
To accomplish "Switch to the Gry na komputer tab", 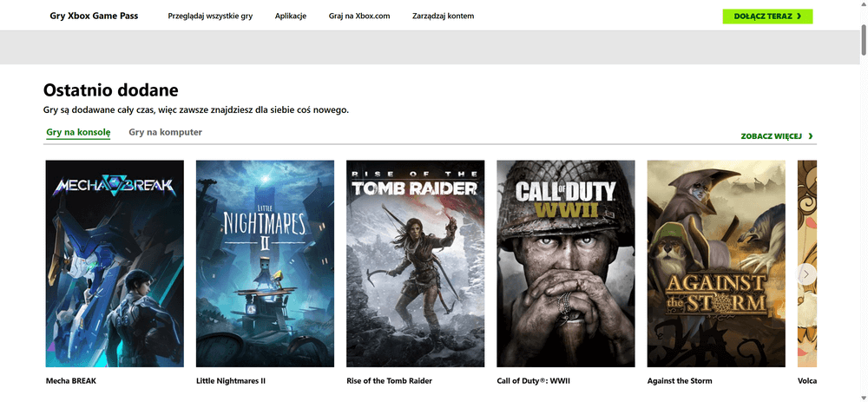I will click(166, 132).
